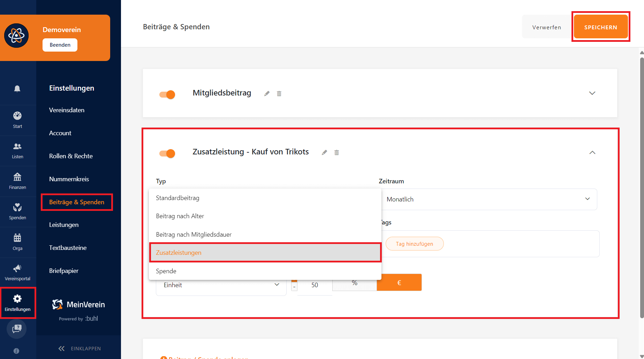Edit Mitgliedsbeitrag with the pencil icon

coord(267,93)
